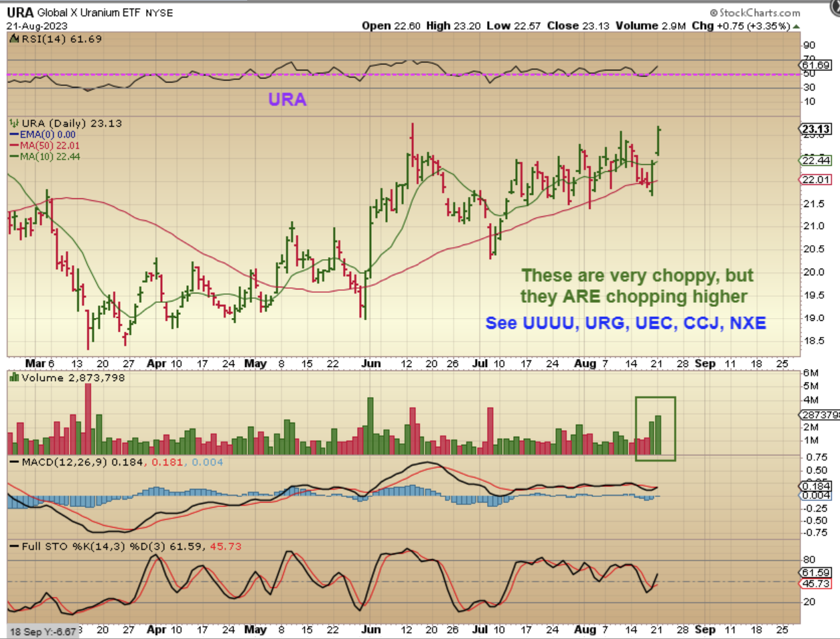Click the MA(10) 22.44 legend entry
840x639 pixels.
click(50, 157)
